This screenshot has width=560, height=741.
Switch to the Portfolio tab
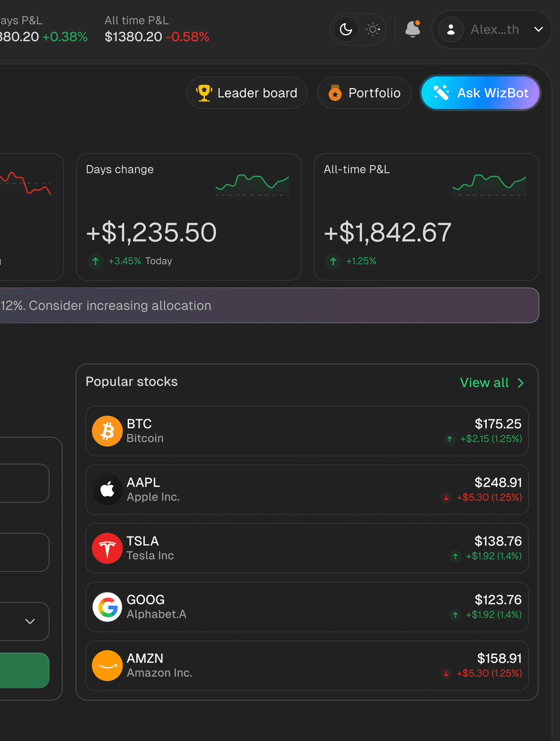pos(364,93)
